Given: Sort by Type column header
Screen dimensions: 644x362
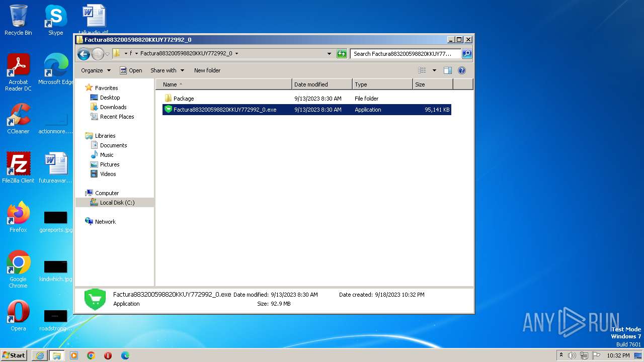Looking at the screenshot, I should pyautogui.click(x=382, y=84).
